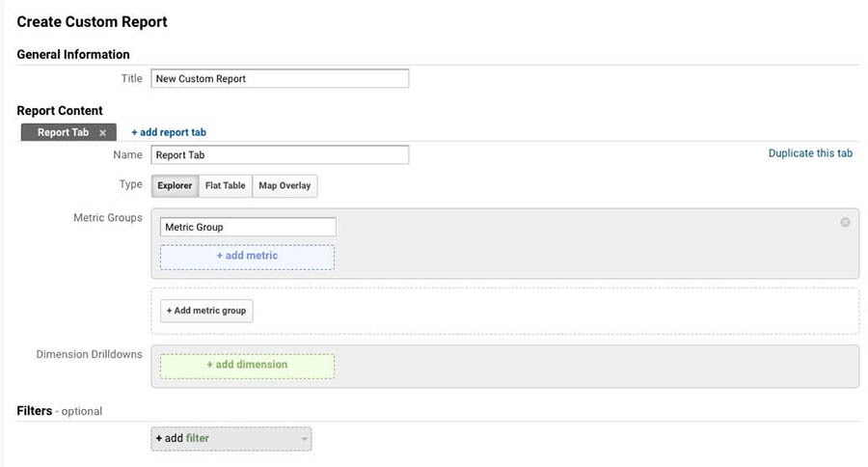Screen dimensions: 868x467
Task: Click the green + add dimension box
Action: click(248, 367)
